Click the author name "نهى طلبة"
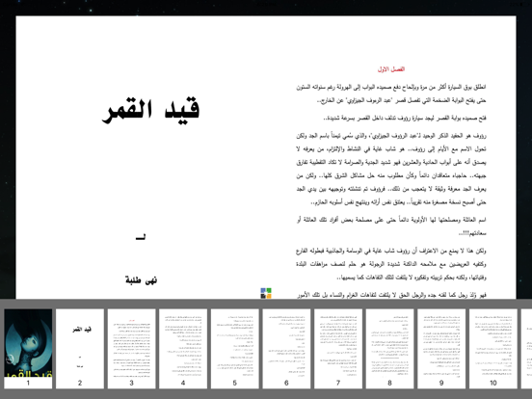The height and width of the screenshot is (399, 532). coord(141,280)
